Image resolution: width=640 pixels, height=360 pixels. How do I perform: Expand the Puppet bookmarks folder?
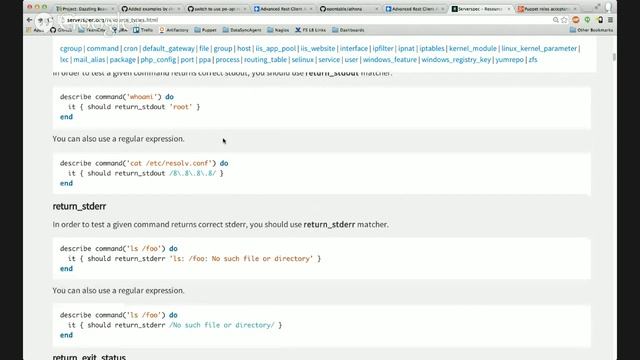point(205,30)
